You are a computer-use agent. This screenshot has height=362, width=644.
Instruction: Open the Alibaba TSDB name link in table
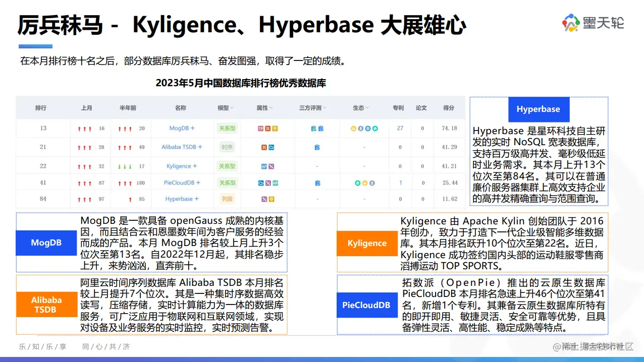(179, 147)
